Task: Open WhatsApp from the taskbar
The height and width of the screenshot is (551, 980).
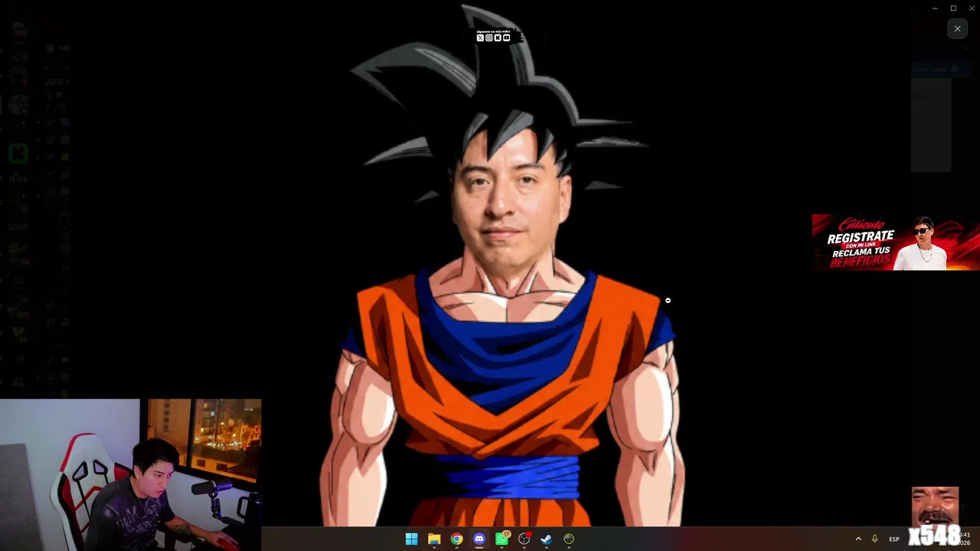Action: click(x=501, y=539)
